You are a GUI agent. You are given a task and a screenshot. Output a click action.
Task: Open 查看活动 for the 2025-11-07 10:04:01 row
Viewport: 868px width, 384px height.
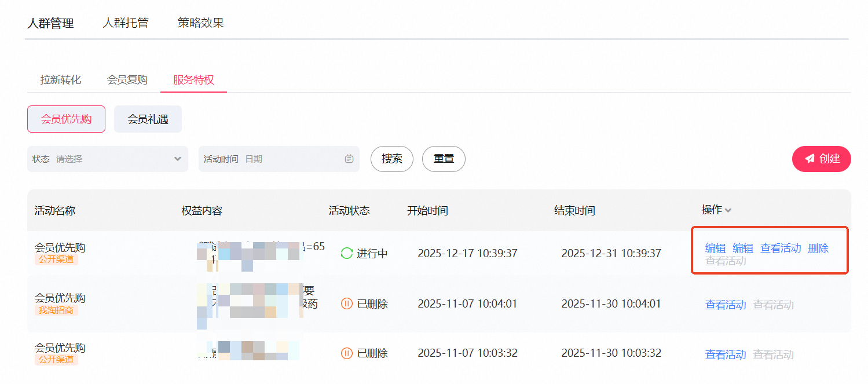726,305
